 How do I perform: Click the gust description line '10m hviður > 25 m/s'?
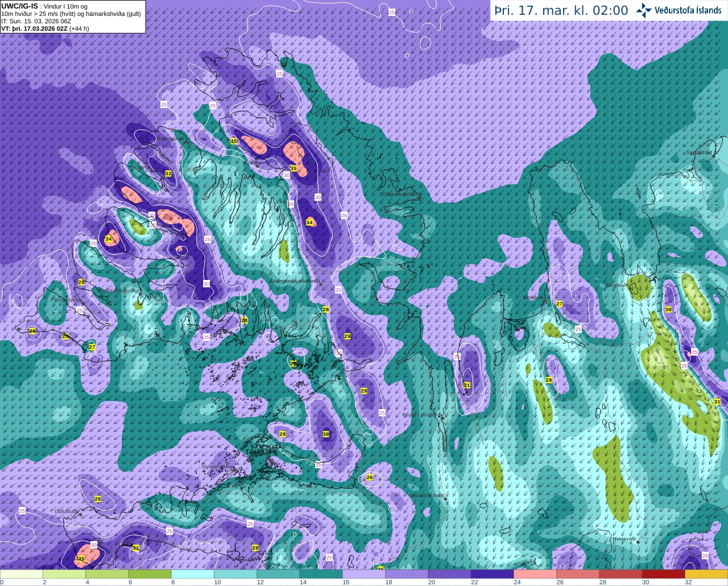pos(29,13)
